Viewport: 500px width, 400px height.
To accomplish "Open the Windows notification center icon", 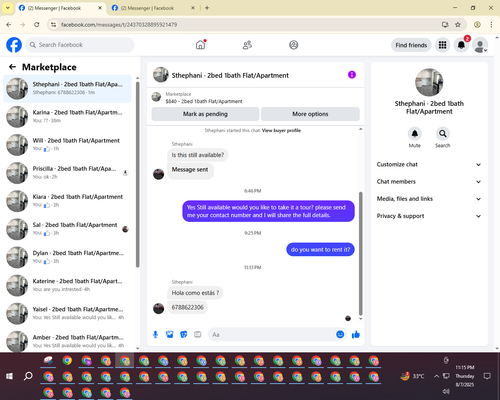I will point(487,376).
